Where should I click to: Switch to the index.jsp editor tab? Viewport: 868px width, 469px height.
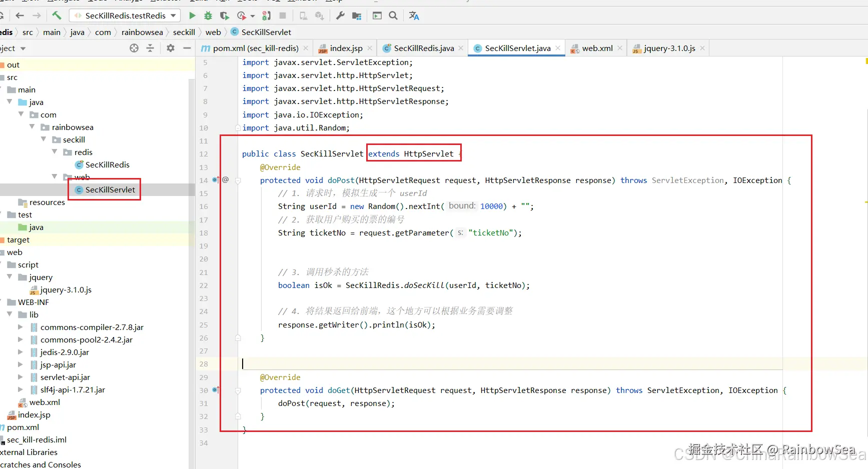tap(346, 48)
